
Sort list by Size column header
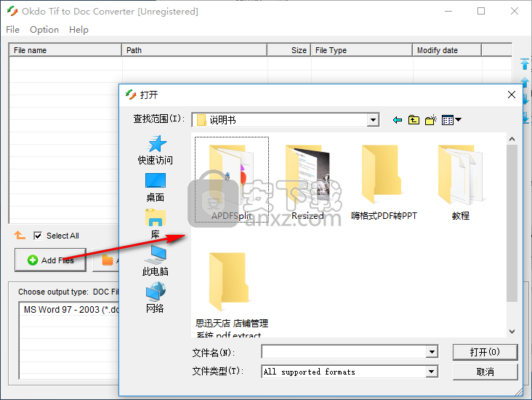(289, 50)
